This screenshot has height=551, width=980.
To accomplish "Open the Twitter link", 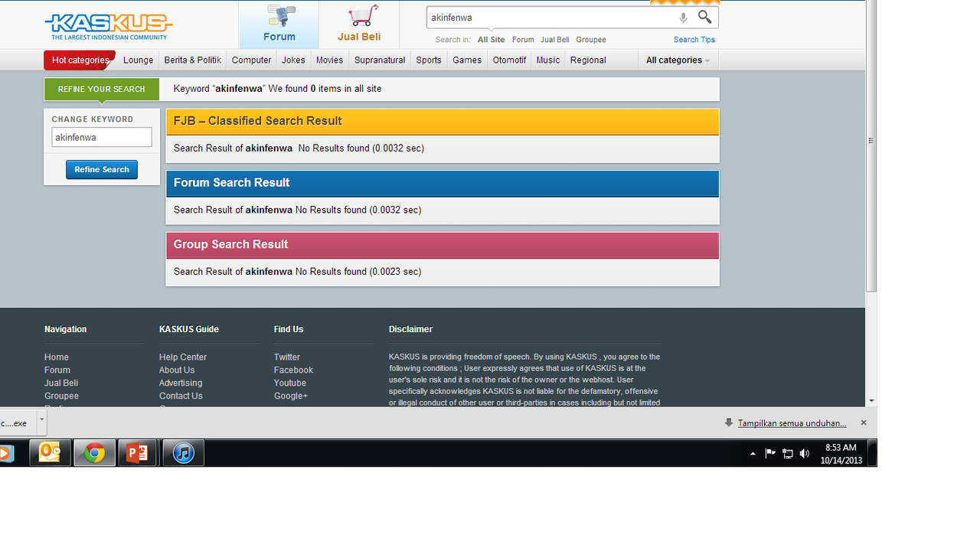I will pos(287,357).
